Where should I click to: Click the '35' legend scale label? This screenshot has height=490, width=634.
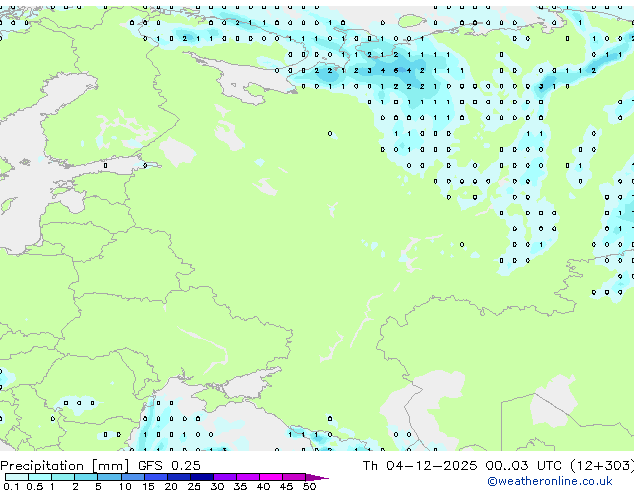point(240,486)
